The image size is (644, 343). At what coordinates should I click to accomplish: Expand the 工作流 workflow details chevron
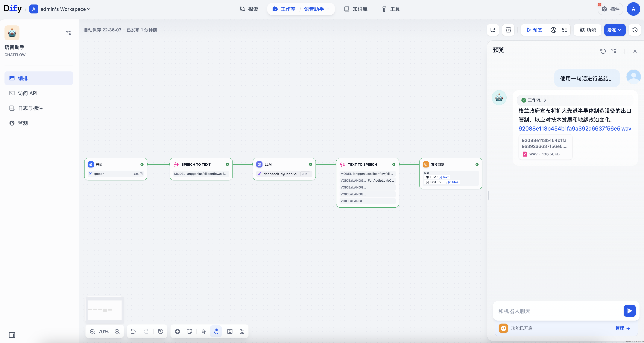pyautogui.click(x=545, y=100)
